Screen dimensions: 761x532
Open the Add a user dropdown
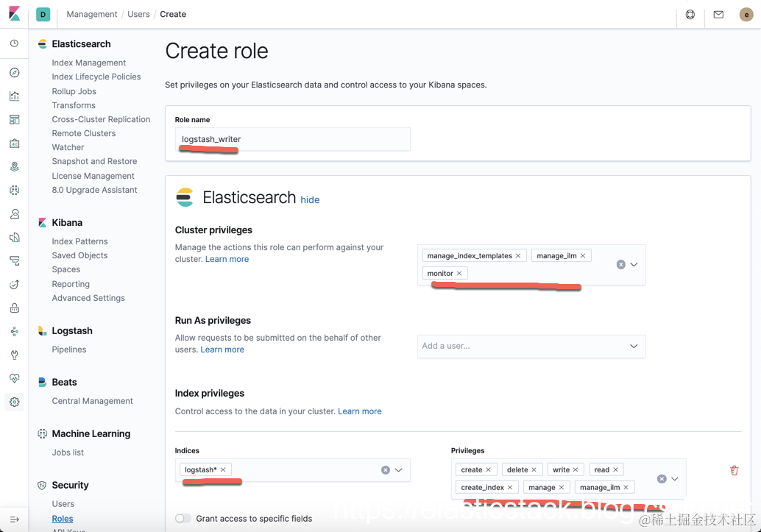pyautogui.click(x=531, y=346)
